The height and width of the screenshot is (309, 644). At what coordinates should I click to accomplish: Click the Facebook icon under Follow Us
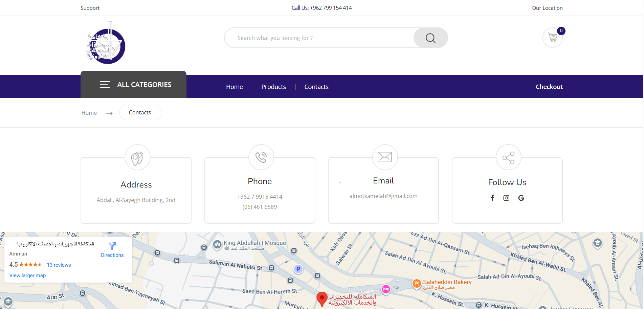tap(492, 198)
